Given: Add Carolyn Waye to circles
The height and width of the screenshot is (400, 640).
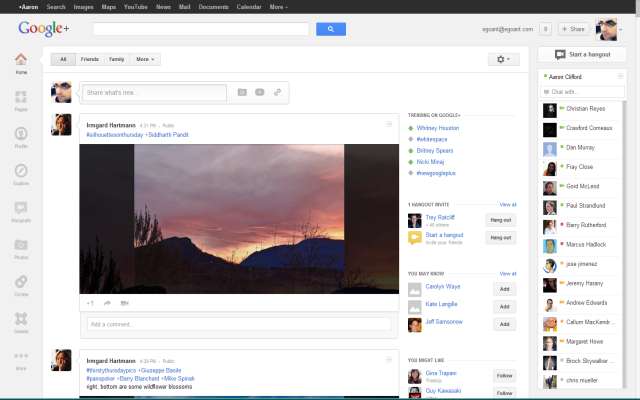Looking at the screenshot, I should 504,289.
